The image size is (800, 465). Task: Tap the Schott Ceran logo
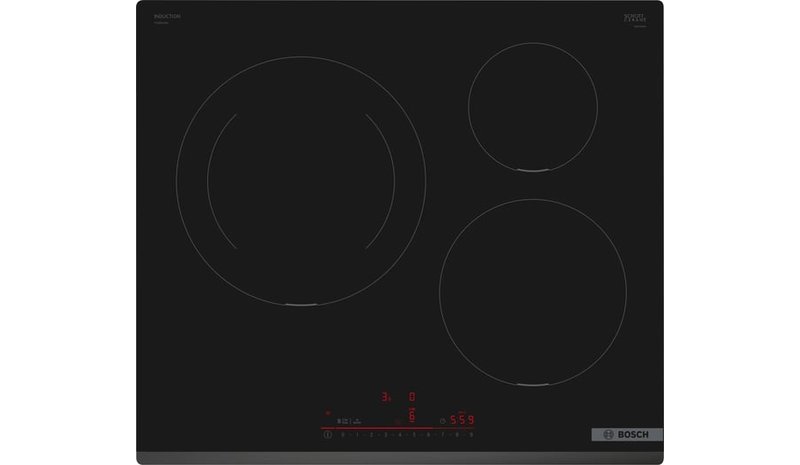(635, 18)
